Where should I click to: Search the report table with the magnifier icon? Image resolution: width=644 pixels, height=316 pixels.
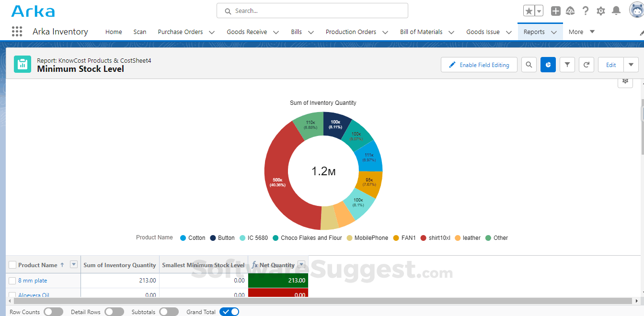[529, 65]
